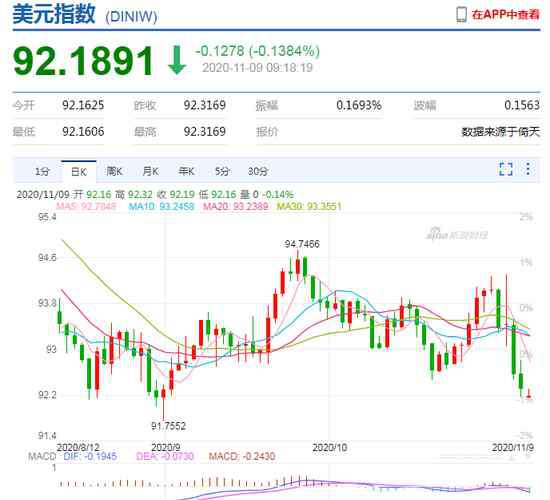Click the 91.7552 low point label
Image resolution: width=550 pixels, height=500 pixels.
pyautogui.click(x=168, y=426)
